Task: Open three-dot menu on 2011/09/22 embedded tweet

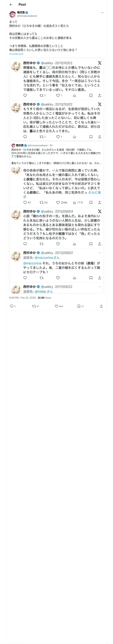Action: point(100,287)
